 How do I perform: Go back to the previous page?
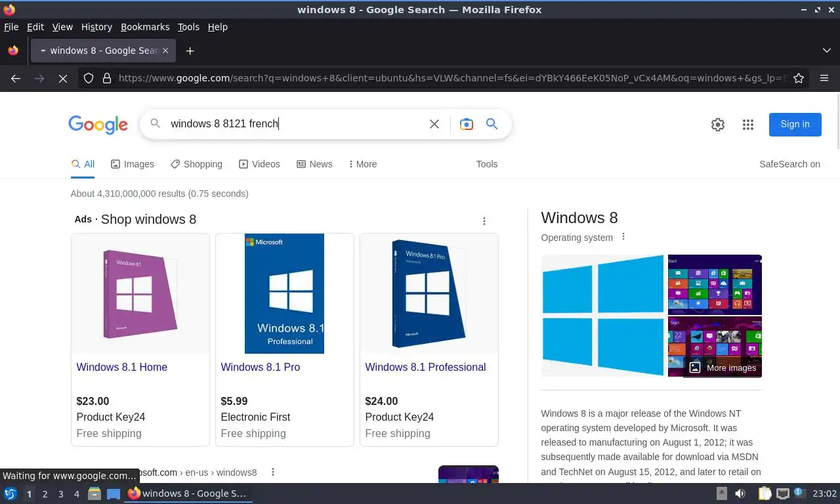tap(16, 78)
